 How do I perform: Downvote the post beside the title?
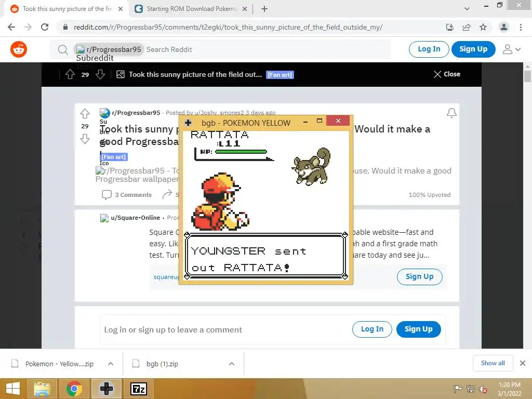pos(85,139)
